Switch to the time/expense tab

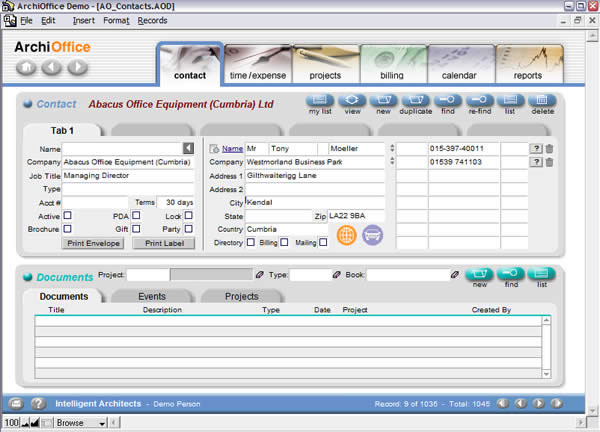258,64
